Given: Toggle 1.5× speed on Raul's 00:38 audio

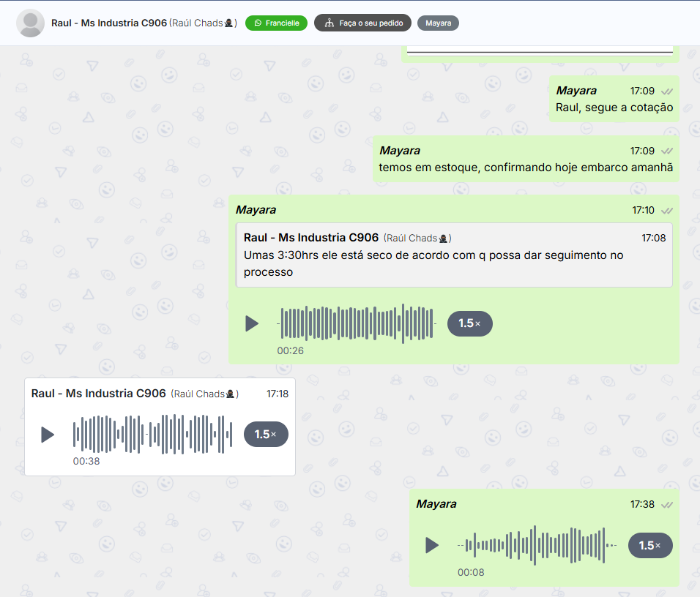Looking at the screenshot, I should (x=266, y=435).
